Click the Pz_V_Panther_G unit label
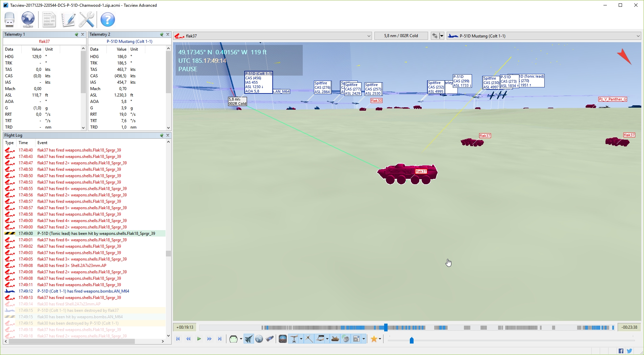This screenshot has width=644, height=355. click(x=613, y=99)
